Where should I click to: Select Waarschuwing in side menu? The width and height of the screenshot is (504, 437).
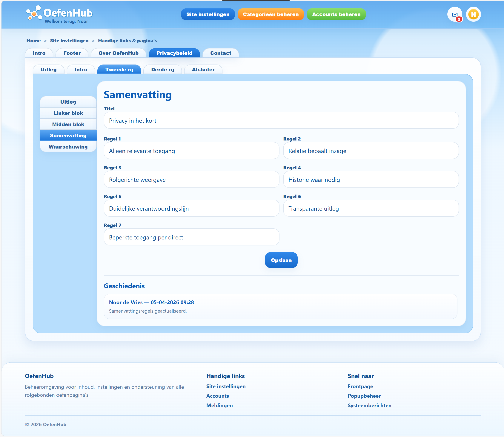tap(68, 147)
